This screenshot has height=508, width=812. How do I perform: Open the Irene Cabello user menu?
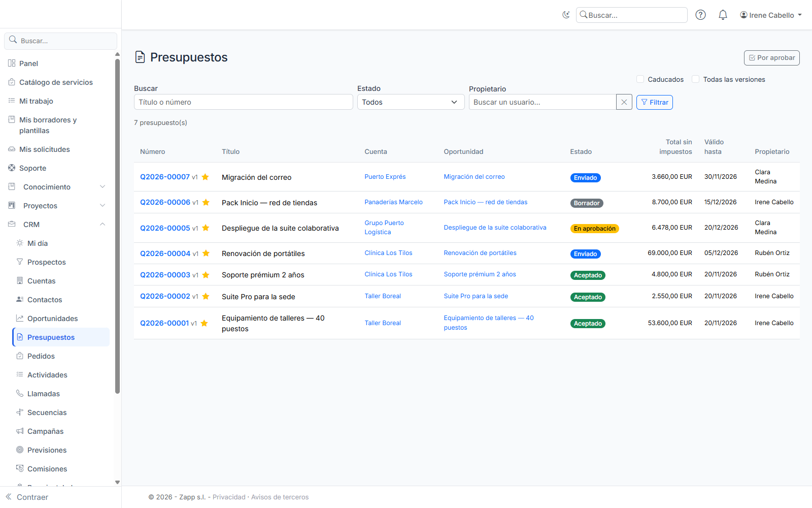tap(771, 15)
